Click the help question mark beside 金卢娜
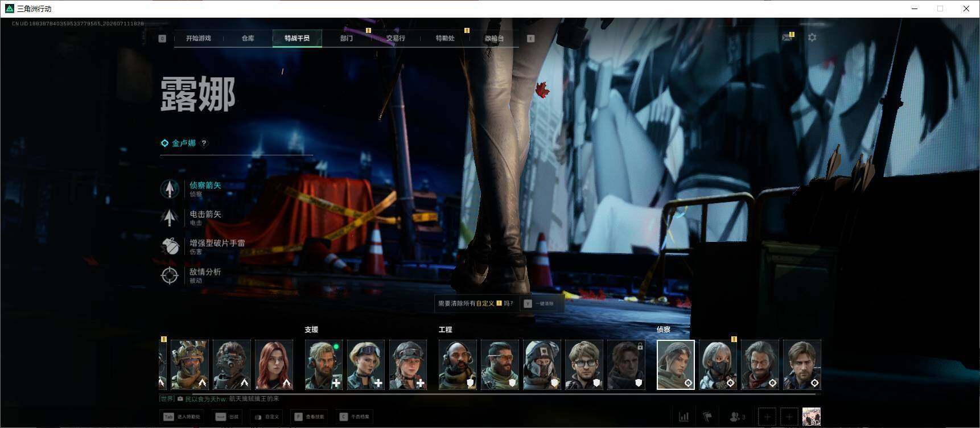Screen dimensions: 980x428 click(x=204, y=143)
